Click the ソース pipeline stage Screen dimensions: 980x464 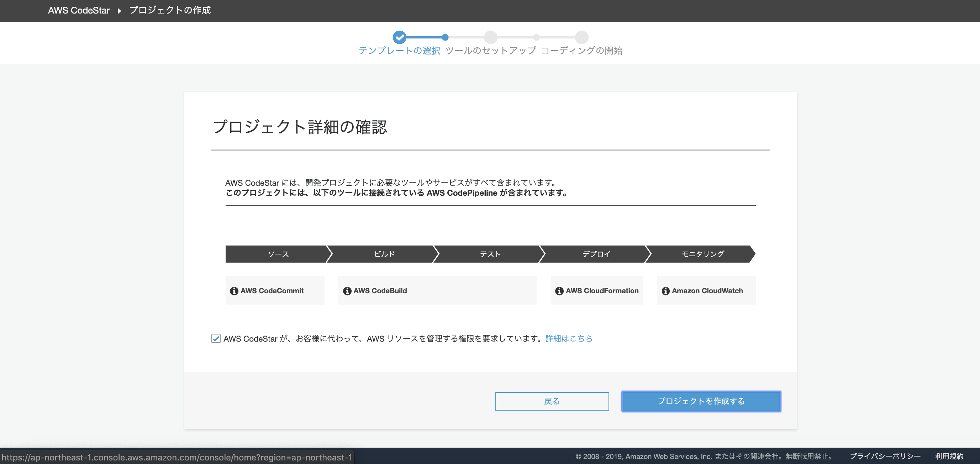point(279,254)
